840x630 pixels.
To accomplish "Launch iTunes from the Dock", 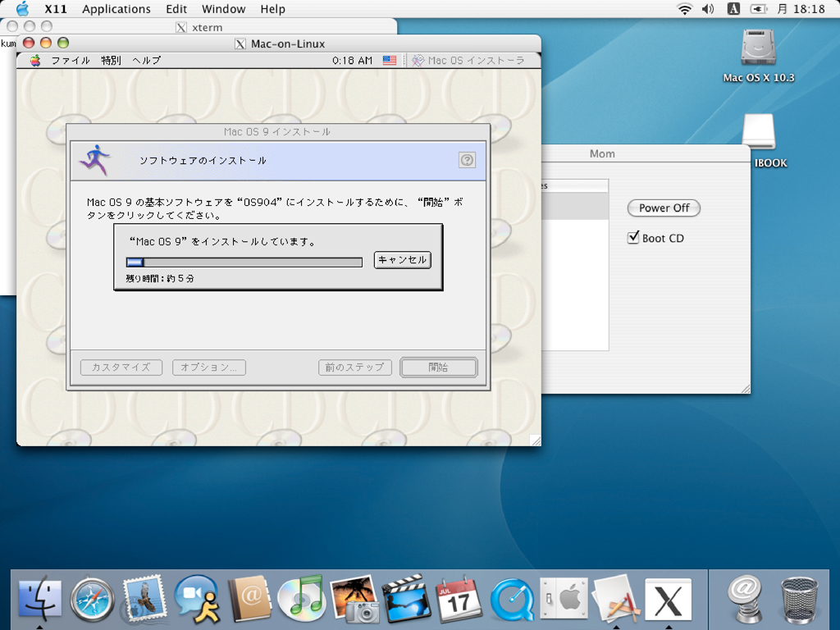I will 301,600.
